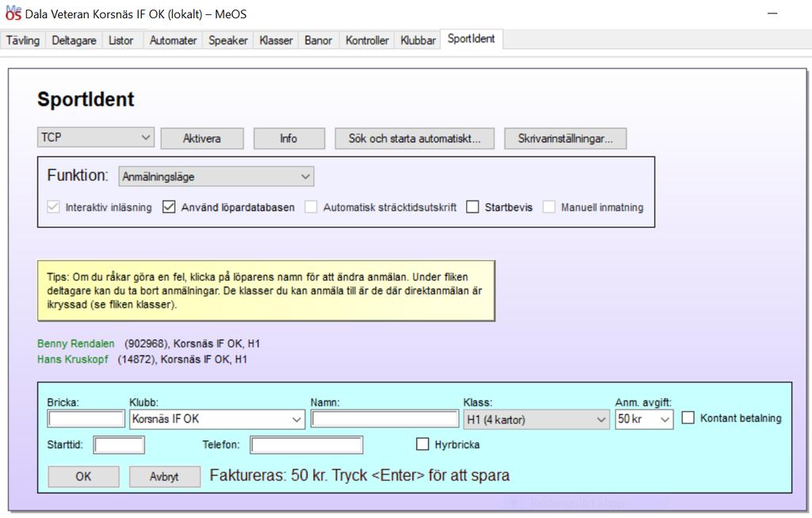The height and width of the screenshot is (518, 812).
Task: Expand the Klass H1 (4 kartor) dropdown
Action: click(x=536, y=419)
